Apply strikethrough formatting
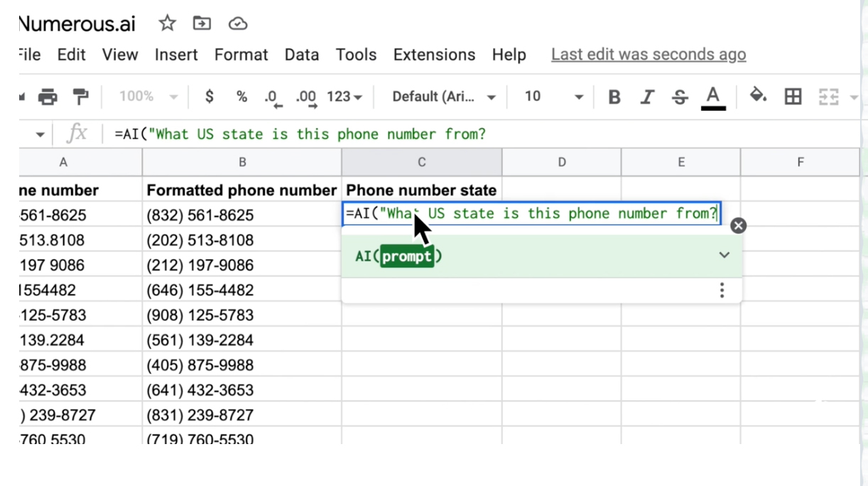868x486 pixels. pyautogui.click(x=679, y=97)
